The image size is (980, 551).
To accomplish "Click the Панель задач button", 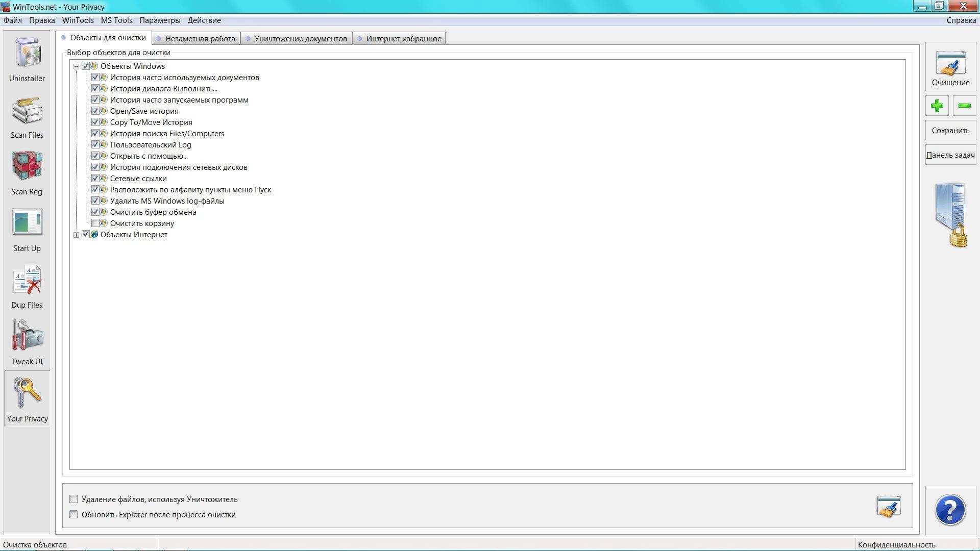I will [950, 155].
